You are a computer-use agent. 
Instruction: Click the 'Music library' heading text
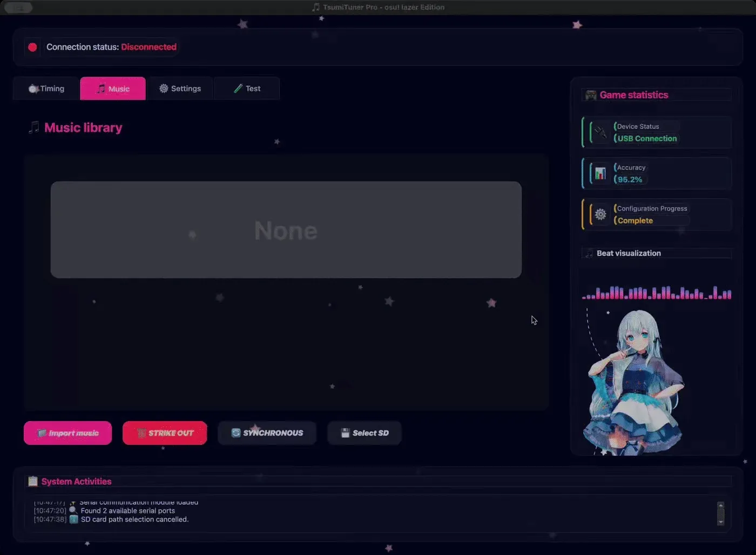[83, 127]
